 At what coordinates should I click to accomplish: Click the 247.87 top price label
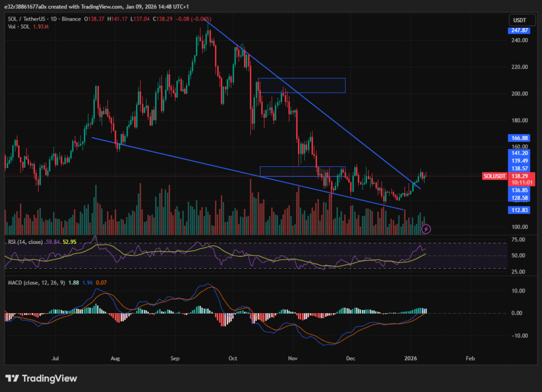[519, 31]
